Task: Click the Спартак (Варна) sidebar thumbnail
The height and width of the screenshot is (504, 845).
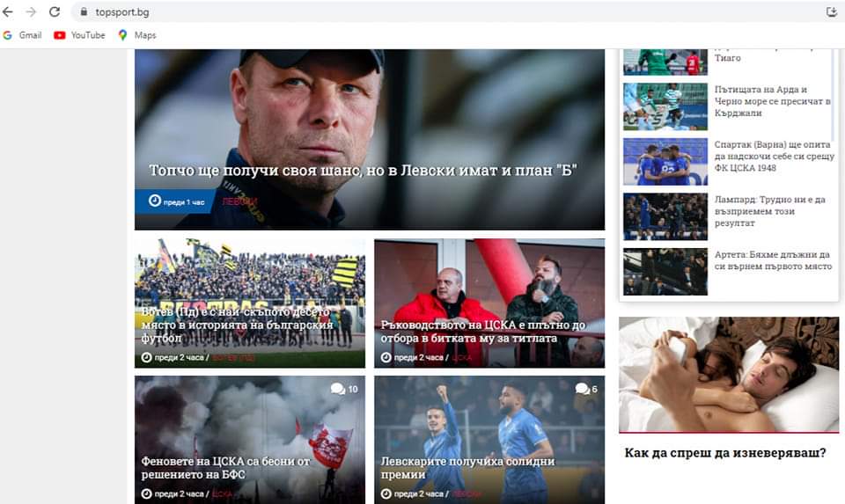Action: point(665,162)
